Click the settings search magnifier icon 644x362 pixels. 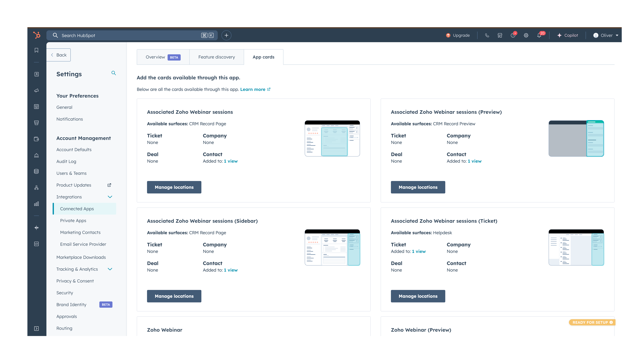(x=114, y=73)
